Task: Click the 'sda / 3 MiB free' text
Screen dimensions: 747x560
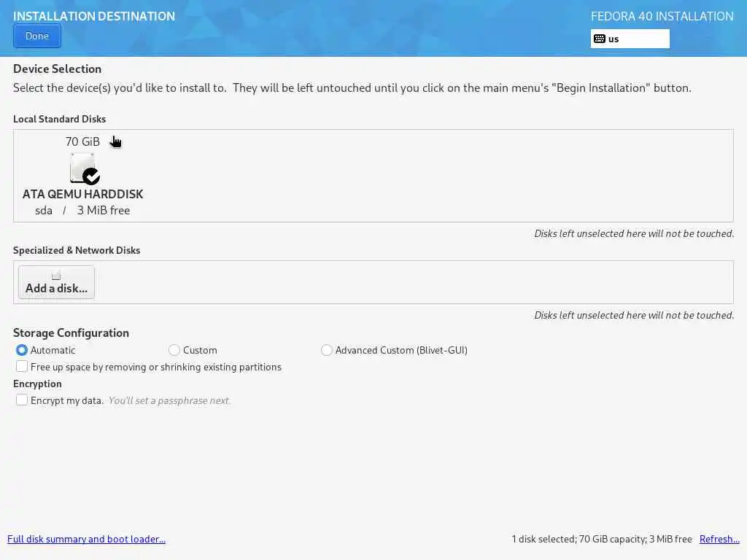Action: [x=82, y=211]
